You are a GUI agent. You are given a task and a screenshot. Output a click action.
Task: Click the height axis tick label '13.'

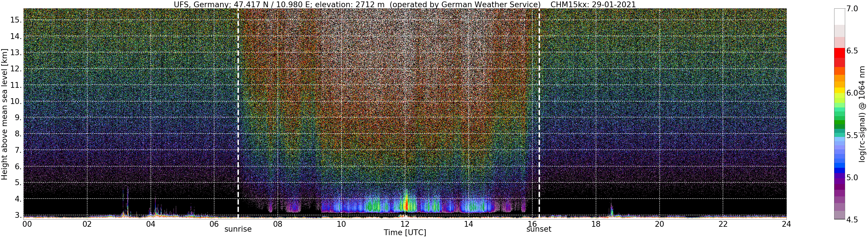[x=16, y=53]
